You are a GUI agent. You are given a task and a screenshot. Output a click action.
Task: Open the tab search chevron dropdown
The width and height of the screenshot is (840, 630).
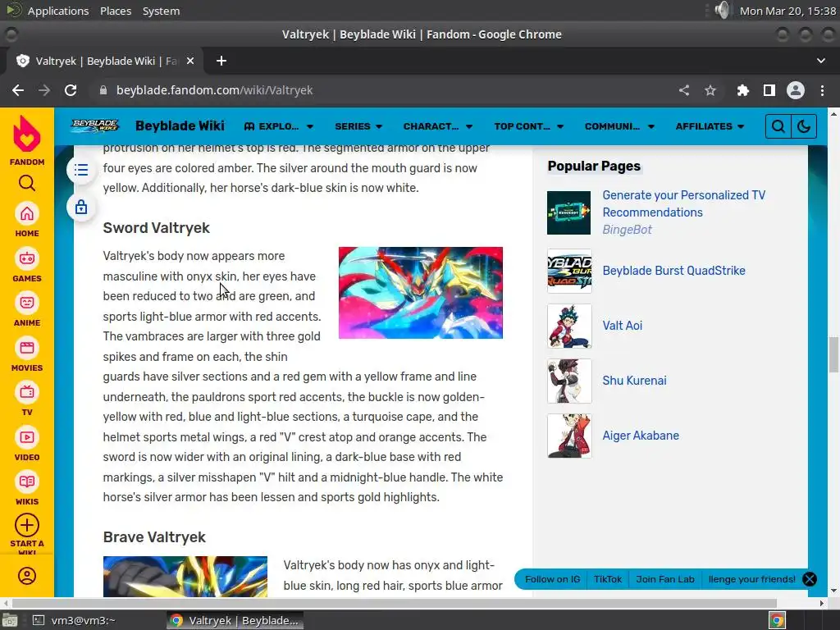(821, 61)
